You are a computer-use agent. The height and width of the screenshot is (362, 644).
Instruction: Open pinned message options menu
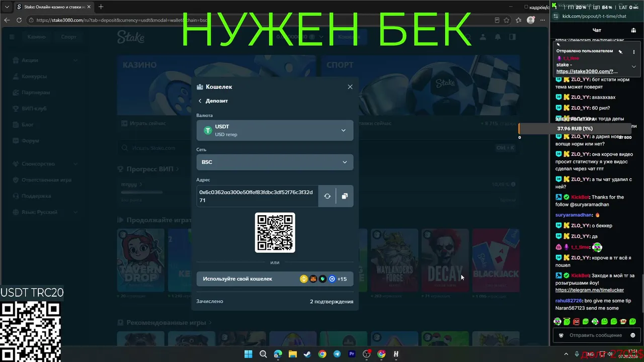point(634,52)
